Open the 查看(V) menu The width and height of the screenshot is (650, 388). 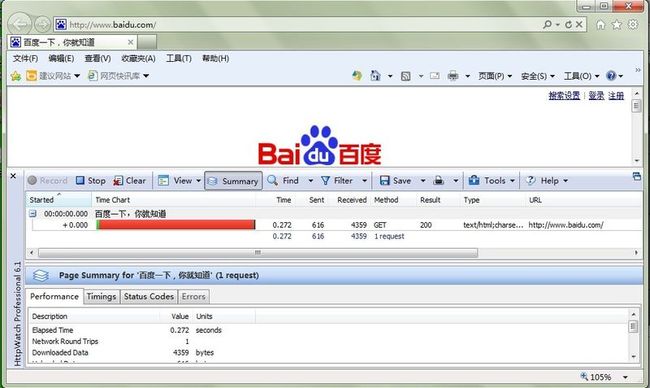pos(98,58)
